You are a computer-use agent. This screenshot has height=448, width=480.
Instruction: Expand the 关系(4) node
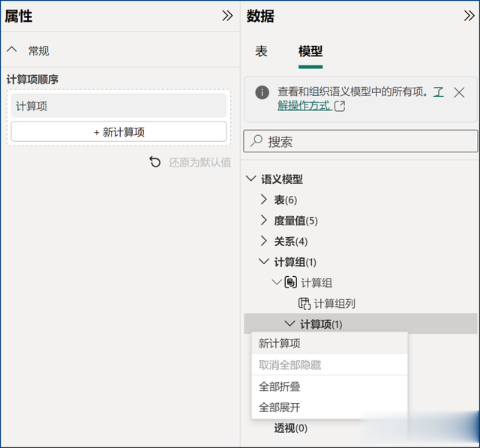[x=264, y=241]
